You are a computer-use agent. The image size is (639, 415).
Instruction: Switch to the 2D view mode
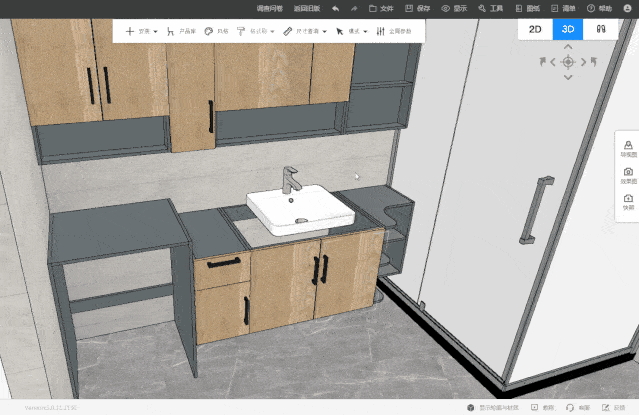534,30
